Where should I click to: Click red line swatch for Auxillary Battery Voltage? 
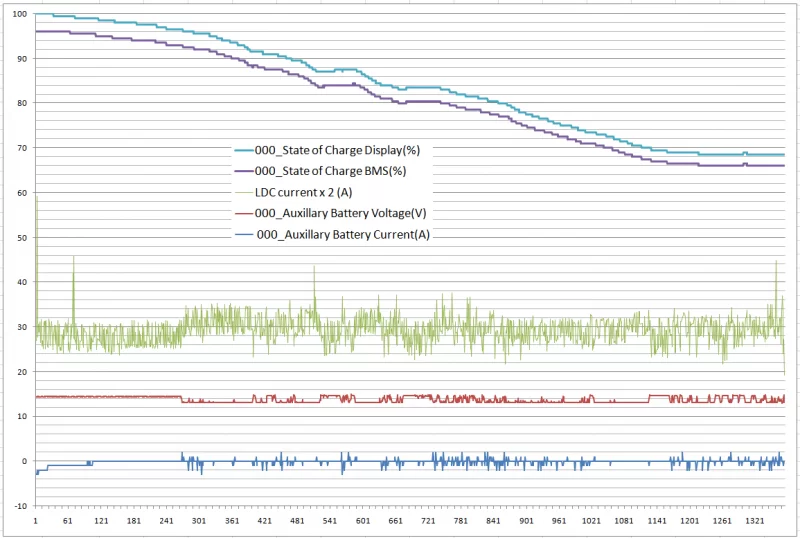[243, 213]
